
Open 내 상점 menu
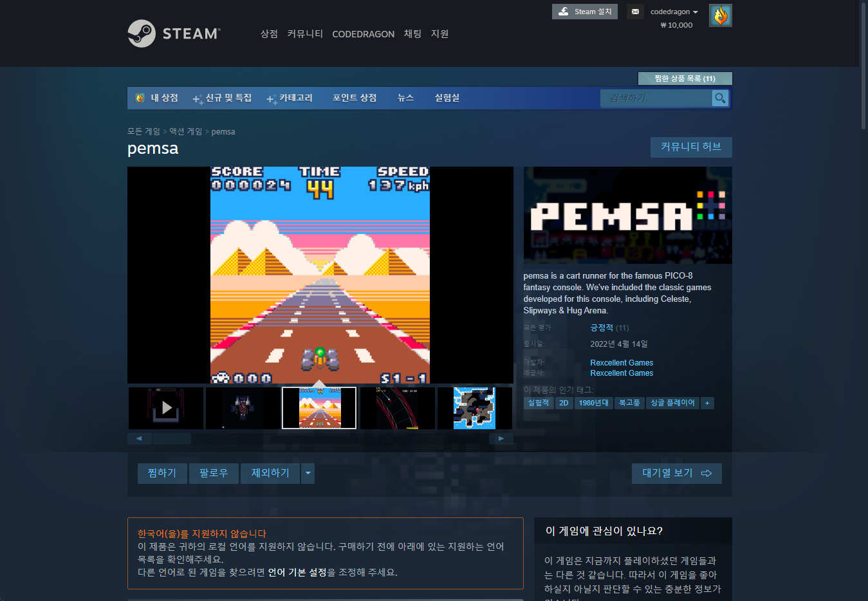158,98
